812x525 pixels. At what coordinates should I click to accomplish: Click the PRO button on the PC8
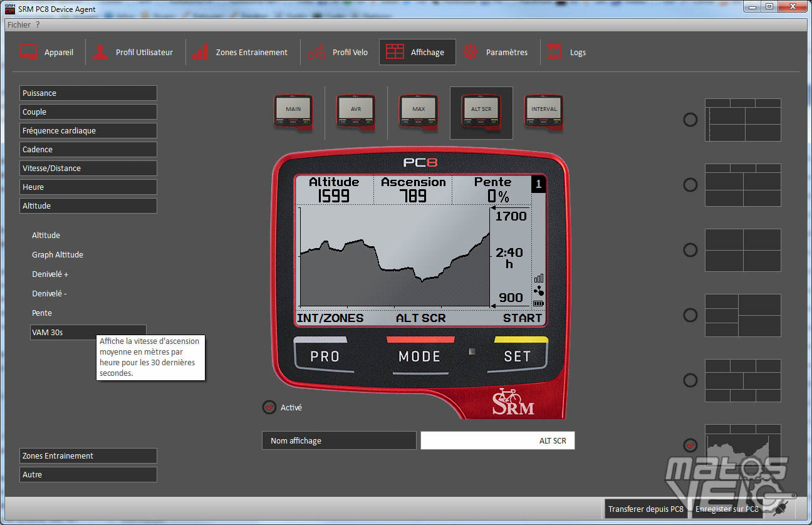click(325, 356)
